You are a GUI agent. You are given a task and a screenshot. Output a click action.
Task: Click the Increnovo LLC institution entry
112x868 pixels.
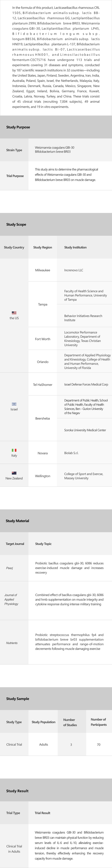pyautogui.click(x=74, y=270)
